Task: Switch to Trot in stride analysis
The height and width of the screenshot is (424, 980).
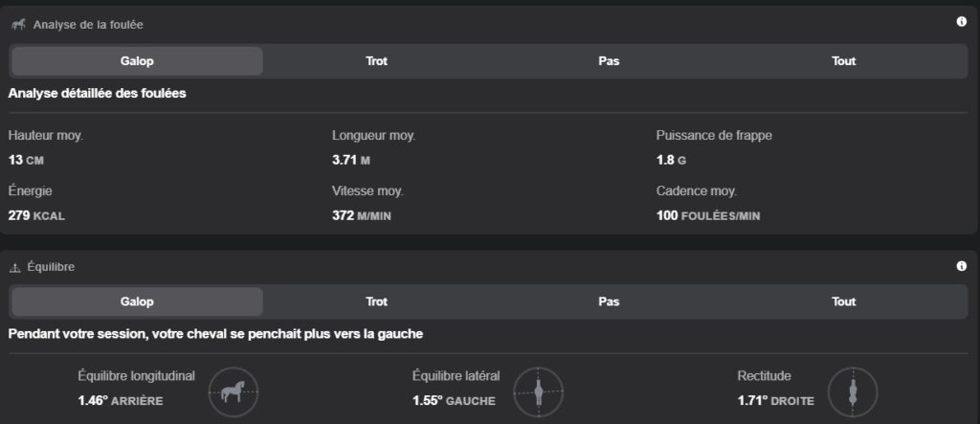Action: click(376, 61)
